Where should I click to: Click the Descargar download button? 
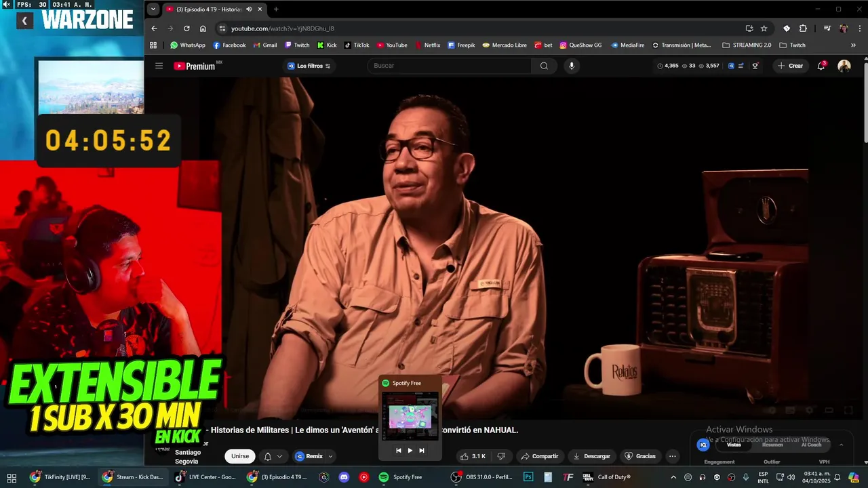(592, 456)
